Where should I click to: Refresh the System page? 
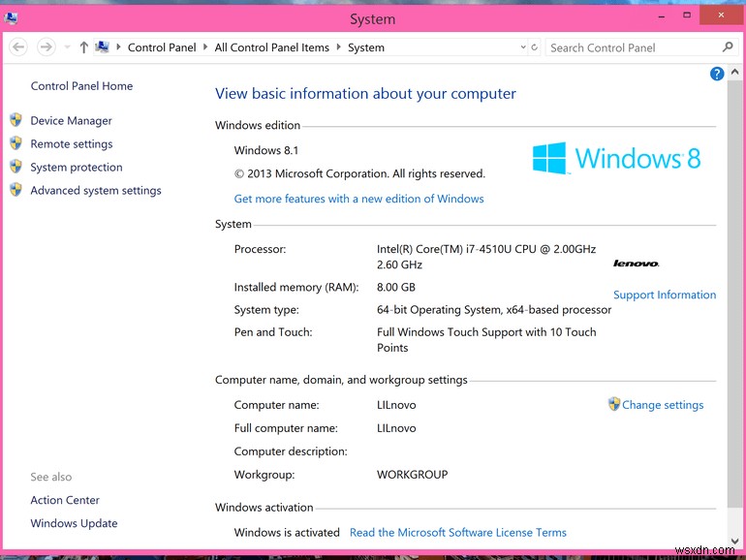[x=534, y=47]
